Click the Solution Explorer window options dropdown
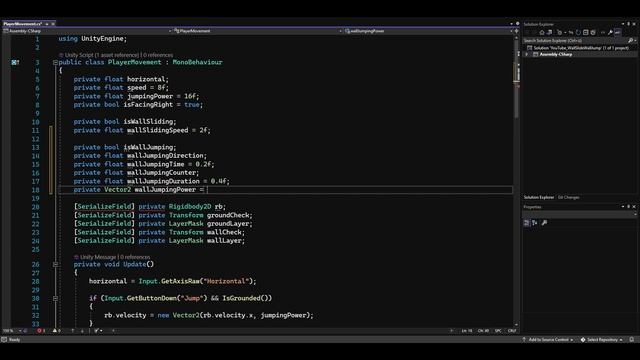Viewport: 640px width, 360px height. click(x=623, y=24)
